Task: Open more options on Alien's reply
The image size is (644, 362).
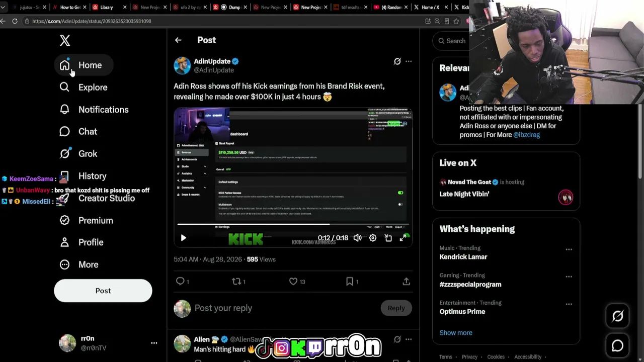Action: (409, 339)
